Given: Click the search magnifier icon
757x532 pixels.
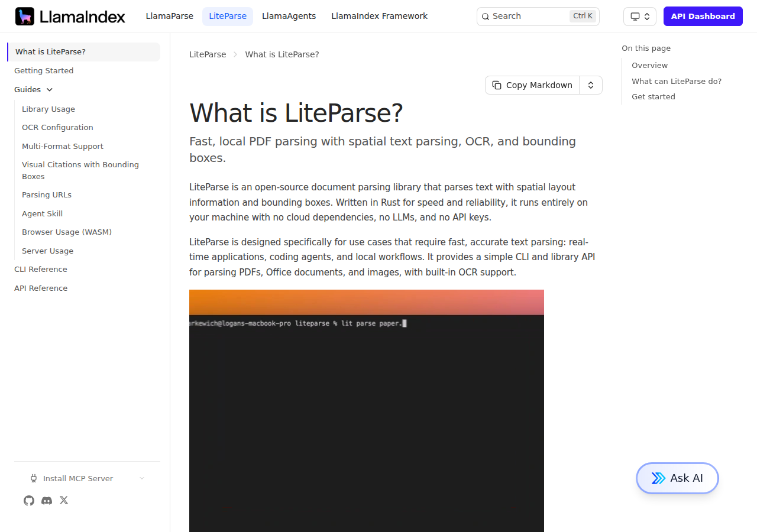Looking at the screenshot, I should tap(486, 17).
